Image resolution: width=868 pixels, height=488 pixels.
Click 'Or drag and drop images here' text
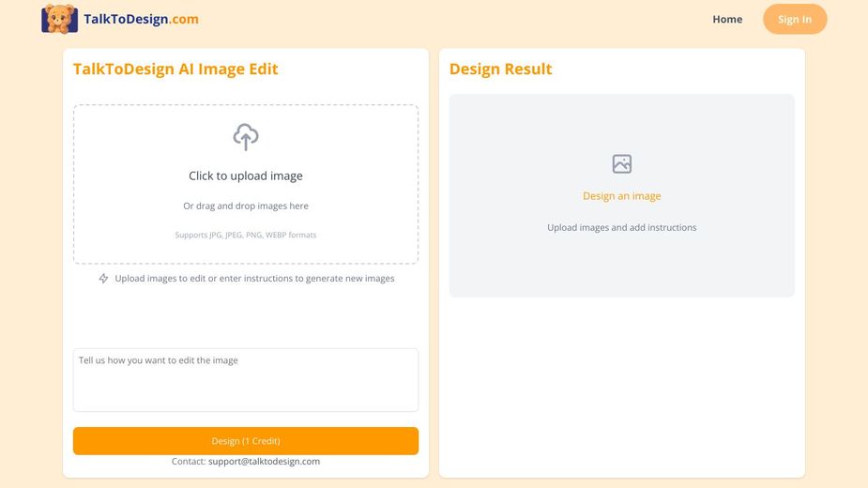(246, 206)
